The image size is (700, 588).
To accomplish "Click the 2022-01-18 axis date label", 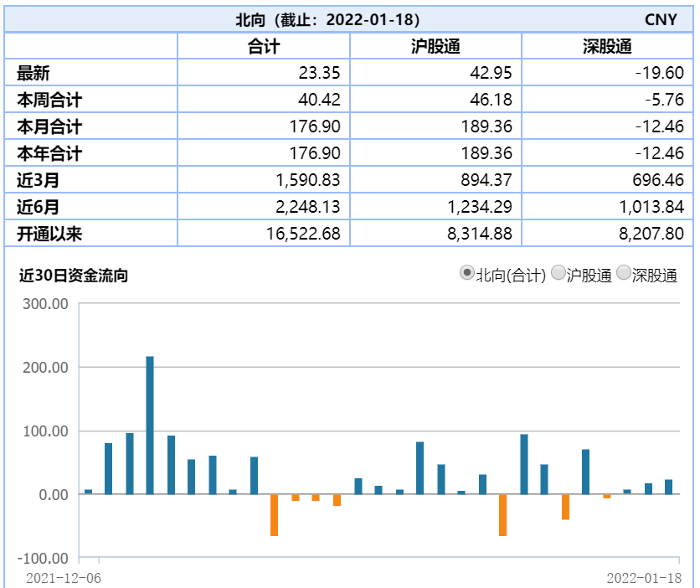I will click(644, 578).
